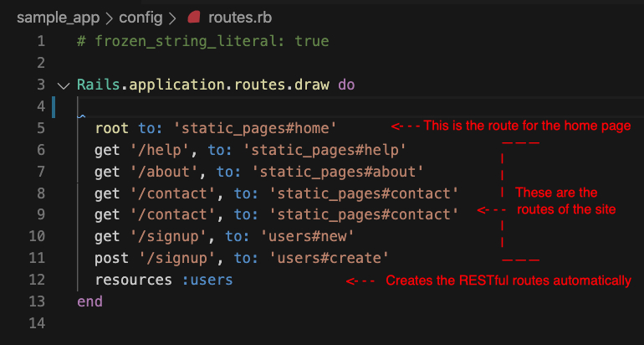Viewport: 644px width, 345px height.
Task: Collapse the Rails.application.routes.draw block
Action: pos(63,85)
